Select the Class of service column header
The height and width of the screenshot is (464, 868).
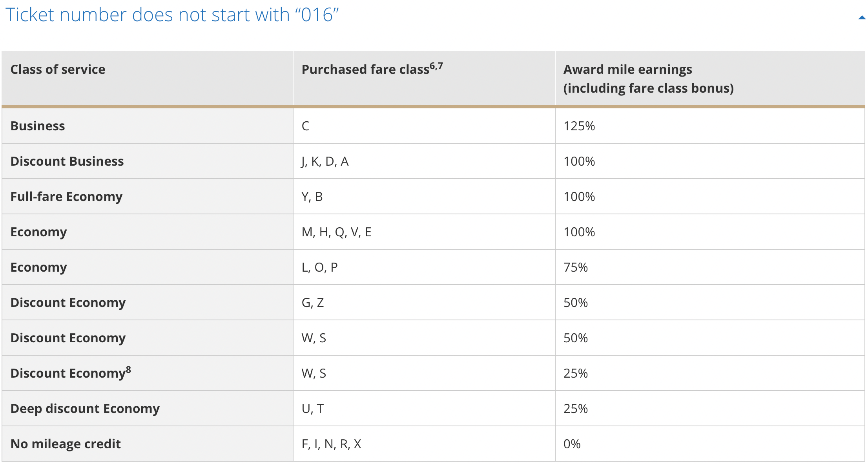58,69
